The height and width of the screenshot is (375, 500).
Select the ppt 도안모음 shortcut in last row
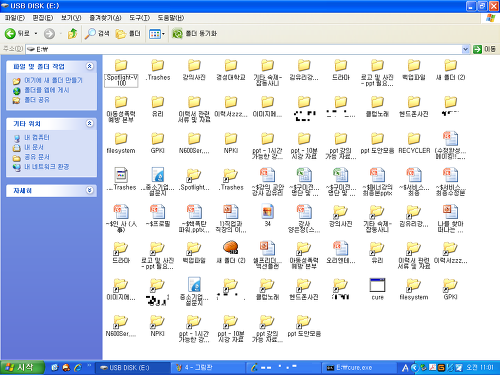click(304, 321)
